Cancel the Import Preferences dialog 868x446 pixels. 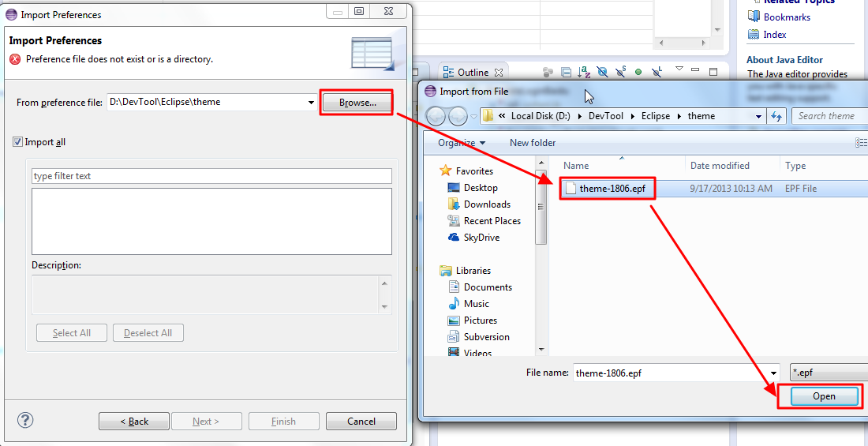361,422
